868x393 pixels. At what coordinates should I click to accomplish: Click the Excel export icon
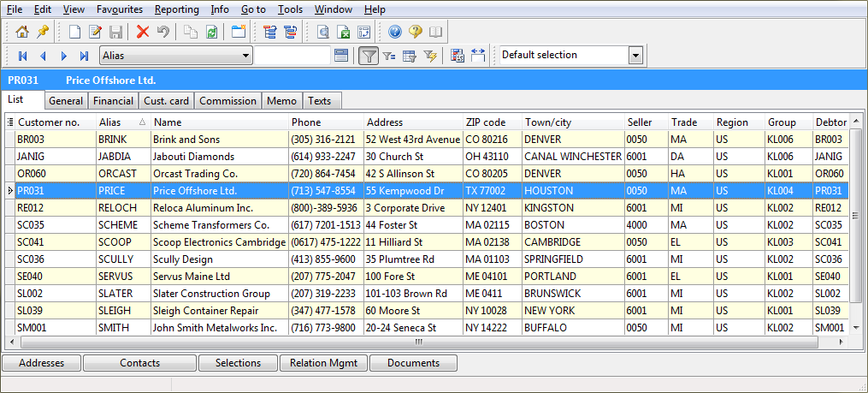tap(344, 32)
